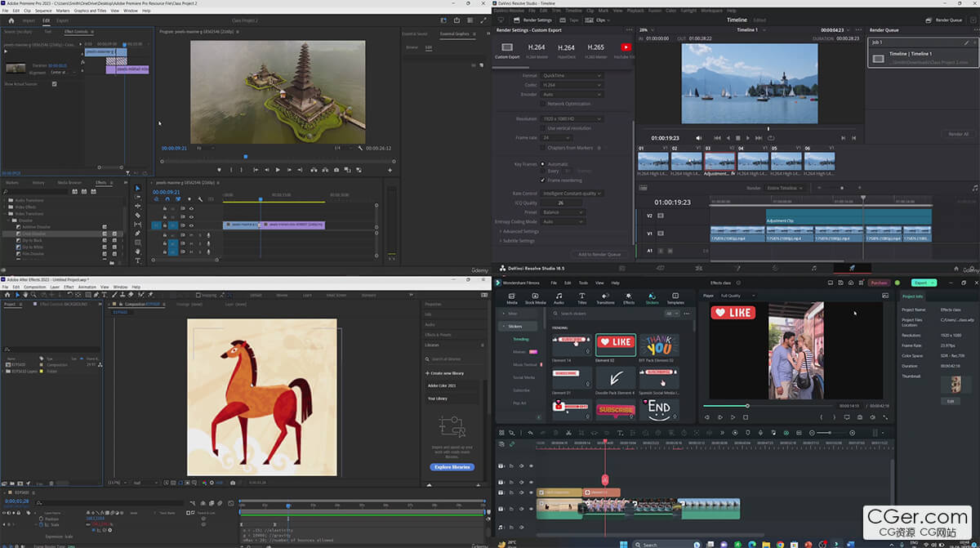Open fullscreen preview in the Filmora player
Viewport: 980px width, 548px height.
click(886, 417)
